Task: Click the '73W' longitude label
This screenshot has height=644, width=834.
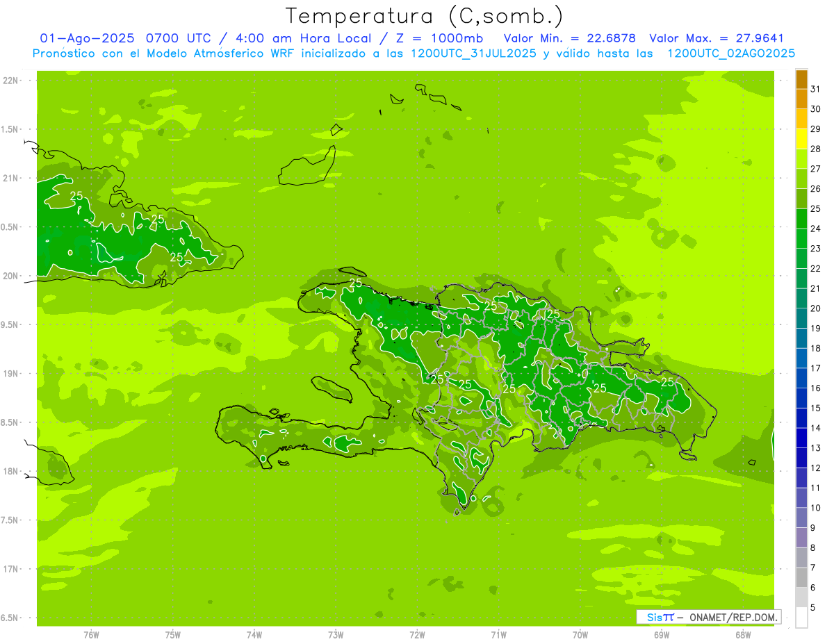Action: pyautogui.click(x=336, y=635)
